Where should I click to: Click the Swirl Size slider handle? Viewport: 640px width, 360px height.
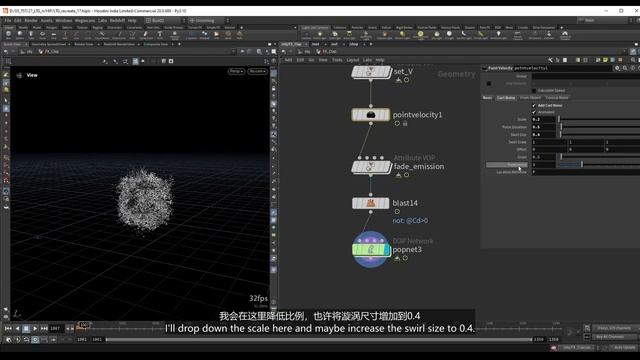pyautogui.click(x=561, y=135)
